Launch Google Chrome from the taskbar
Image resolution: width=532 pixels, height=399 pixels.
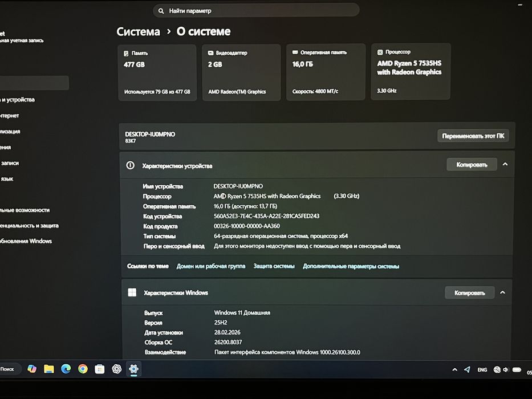pyautogui.click(x=83, y=369)
